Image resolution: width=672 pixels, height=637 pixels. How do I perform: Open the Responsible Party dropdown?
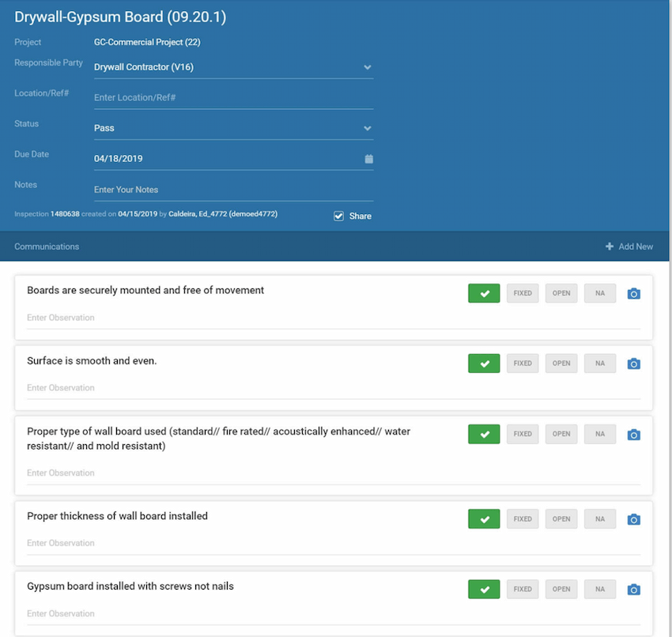tap(367, 67)
